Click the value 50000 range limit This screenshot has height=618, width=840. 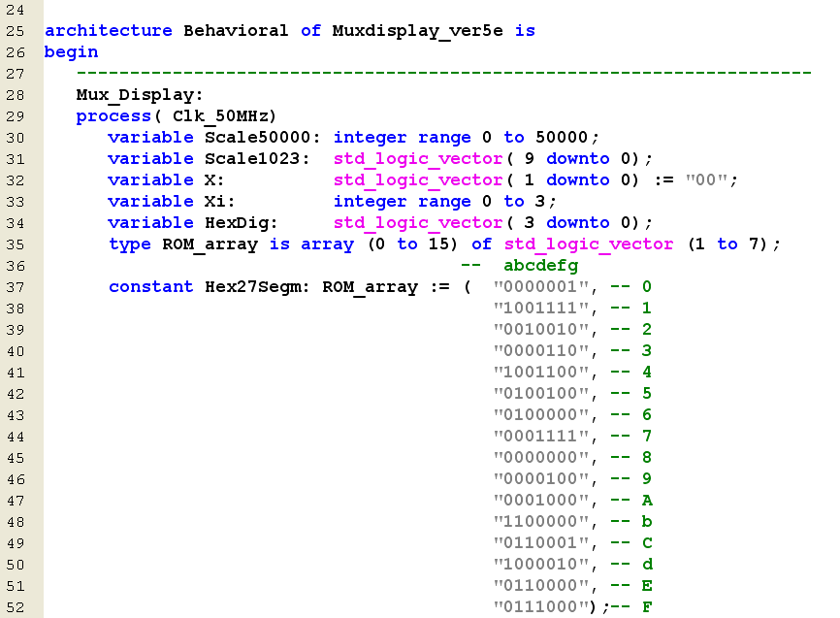point(562,137)
